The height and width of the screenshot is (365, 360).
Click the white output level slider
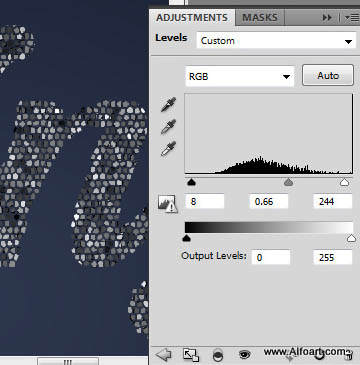pyautogui.click(x=351, y=238)
